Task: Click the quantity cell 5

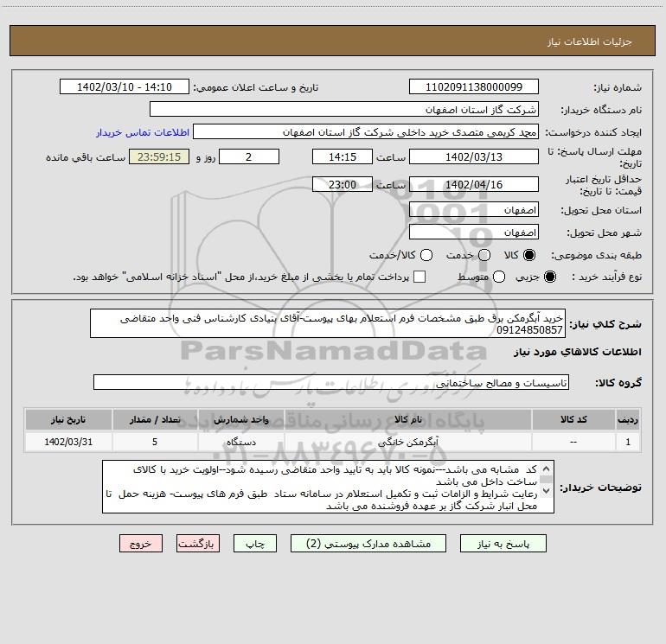Action: click(155, 442)
